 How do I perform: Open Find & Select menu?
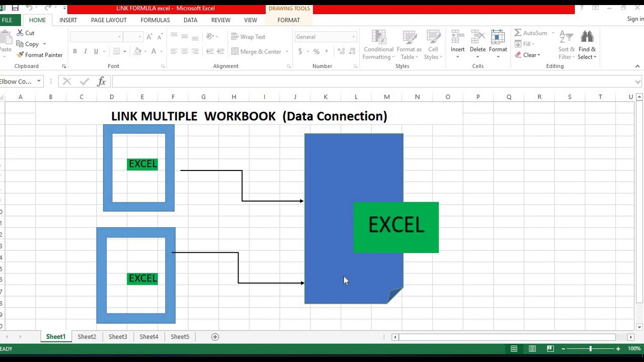(587, 45)
